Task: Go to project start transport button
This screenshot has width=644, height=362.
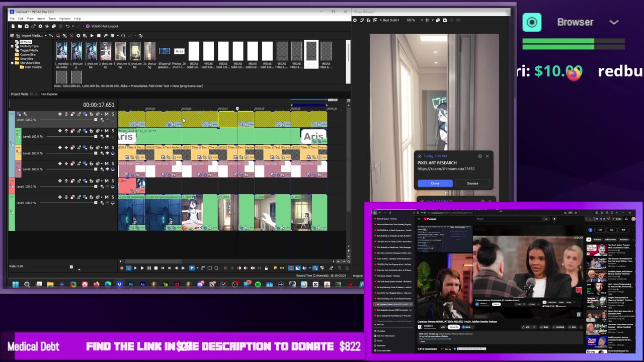Action: tap(163, 268)
